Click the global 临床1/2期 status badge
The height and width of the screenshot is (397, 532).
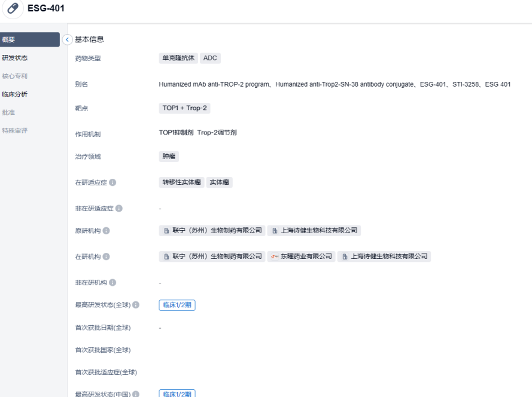click(177, 305)
